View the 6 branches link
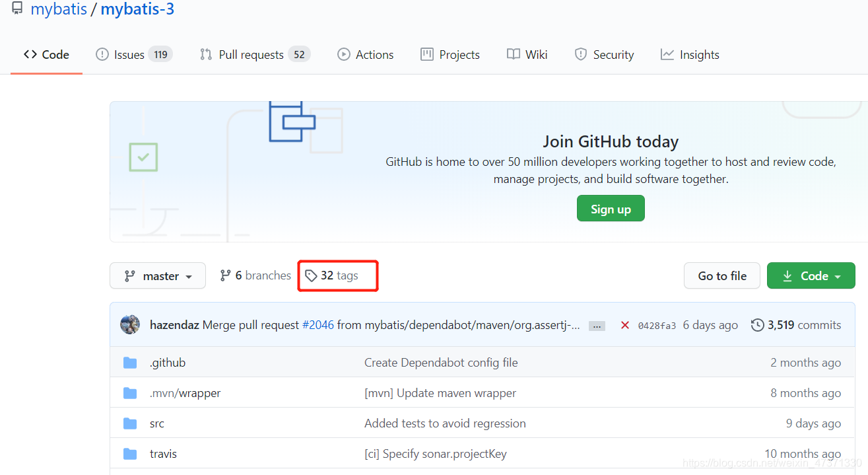Viewport: 868px width, 475px height. pyautogui.click(x=255, y=275)
